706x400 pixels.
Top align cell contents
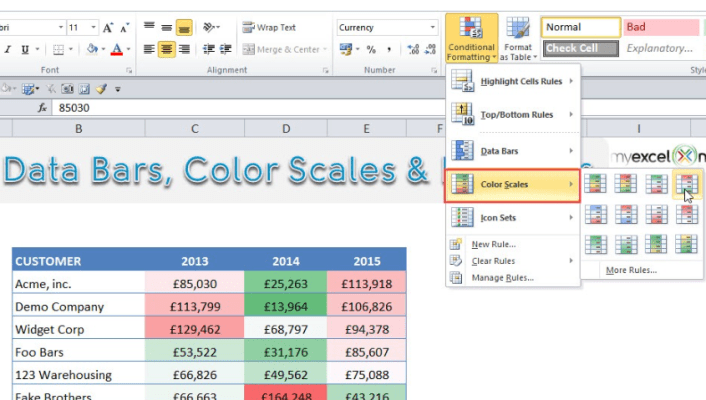(149, 27)
